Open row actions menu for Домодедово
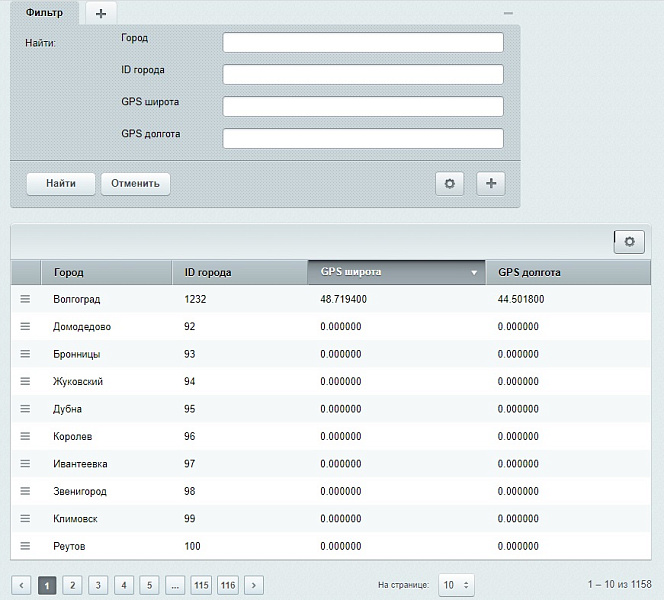The image size is (664, 600). pyautogui.click(x=26, y=327)
